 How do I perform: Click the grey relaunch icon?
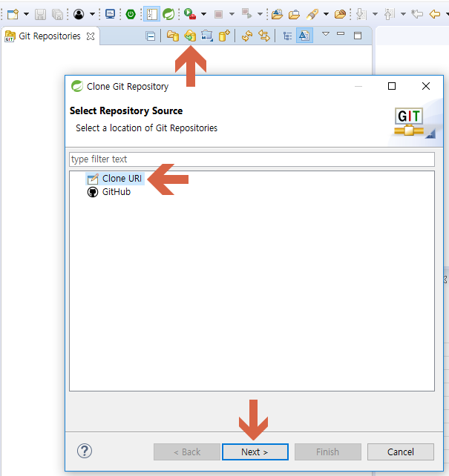click(246, 13)
